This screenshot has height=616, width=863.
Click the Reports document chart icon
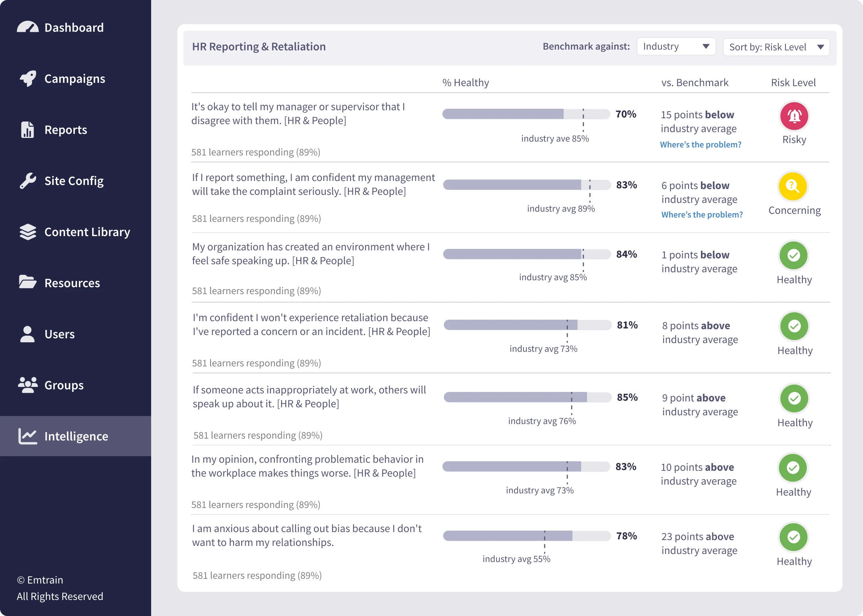point(27,130)
